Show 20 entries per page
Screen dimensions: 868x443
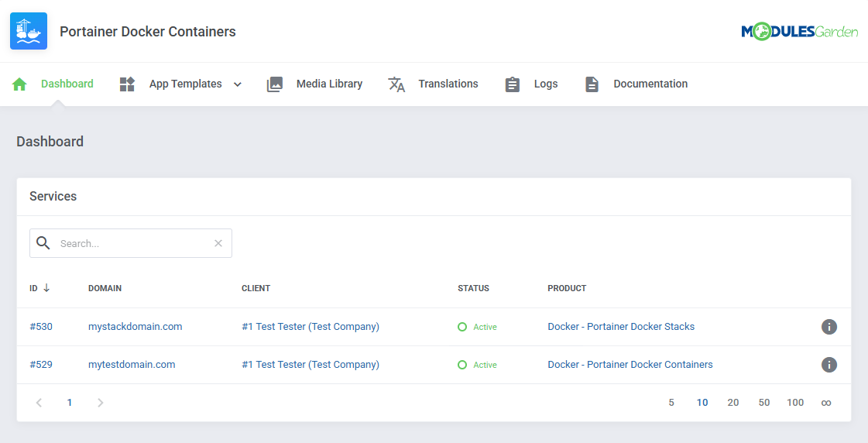pyautogui.click(x=733, y=403)
